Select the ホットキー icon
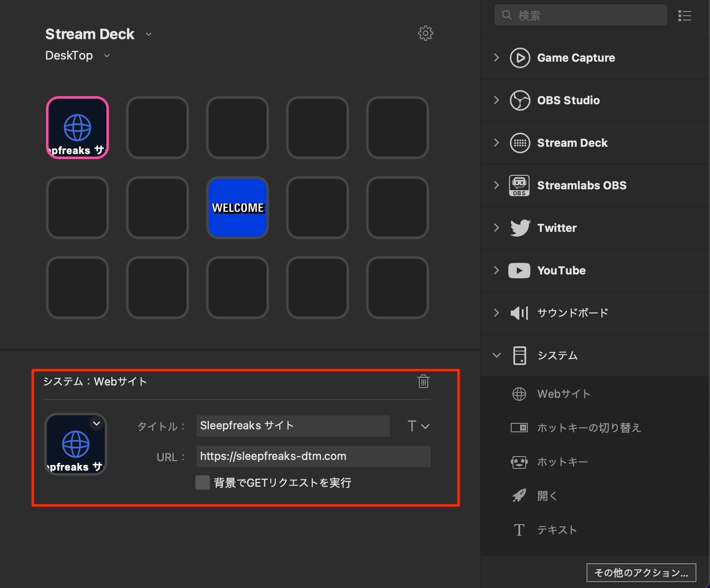This screenshot has height=588, width=710. click(519, 462)
